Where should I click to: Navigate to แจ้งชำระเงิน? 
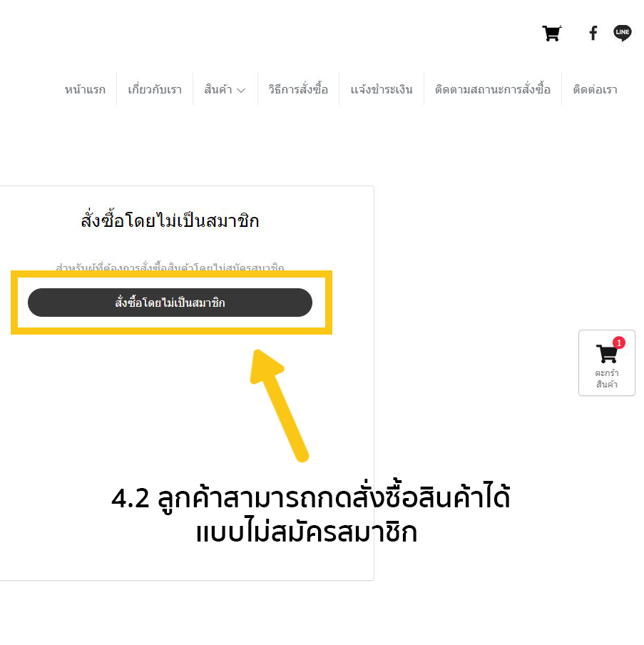click(382, 89)
